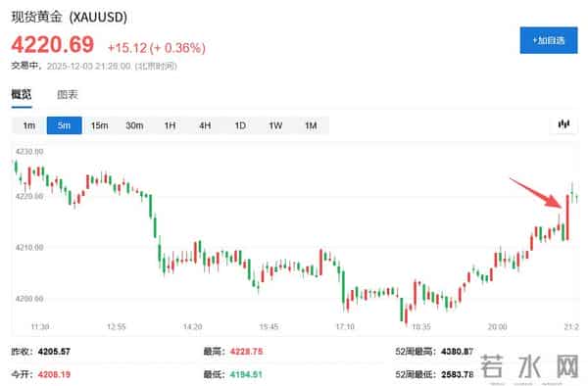Click the 最低 value 4194.51

[246, 374]
